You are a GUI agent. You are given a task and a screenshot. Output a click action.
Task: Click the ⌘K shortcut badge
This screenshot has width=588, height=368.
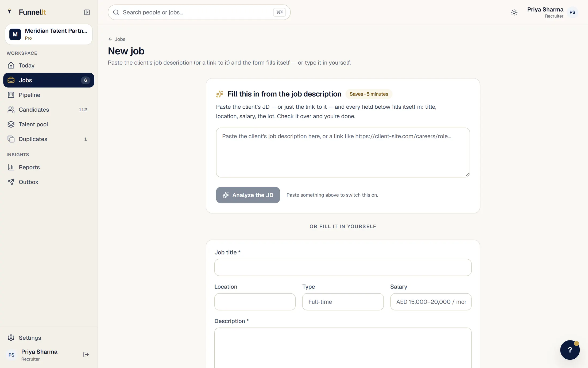[279, 12]
